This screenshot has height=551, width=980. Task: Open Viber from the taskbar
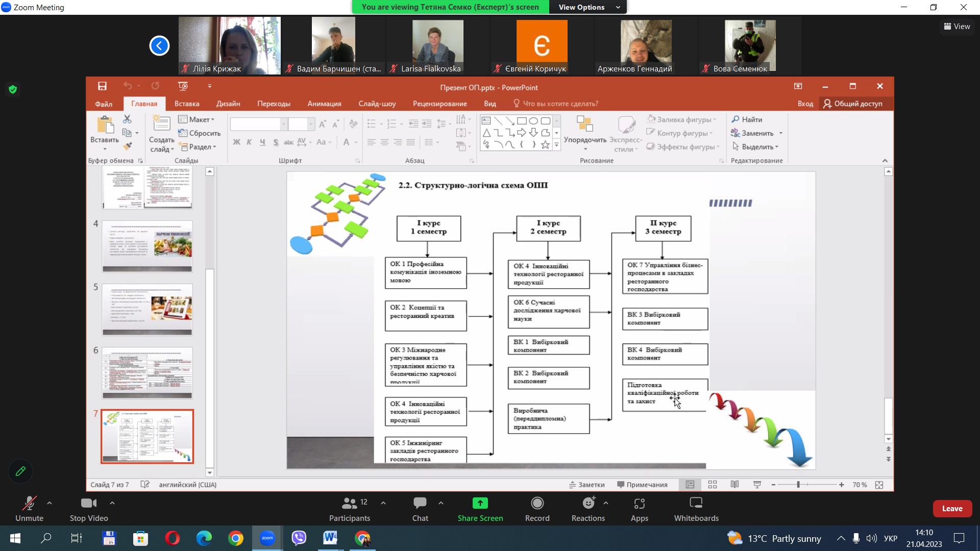[299, 538]
